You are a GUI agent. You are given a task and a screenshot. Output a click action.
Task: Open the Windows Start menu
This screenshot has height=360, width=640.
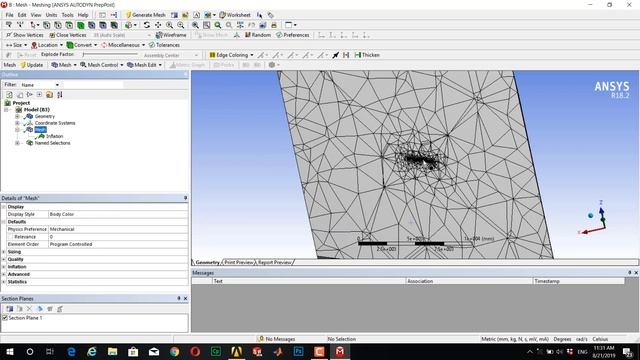(x=9, y=351)
